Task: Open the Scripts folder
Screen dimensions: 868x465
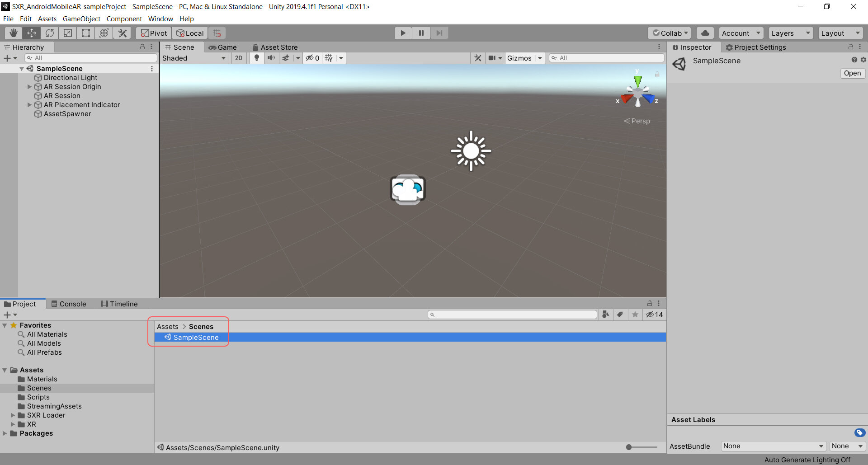Action: 38,397
